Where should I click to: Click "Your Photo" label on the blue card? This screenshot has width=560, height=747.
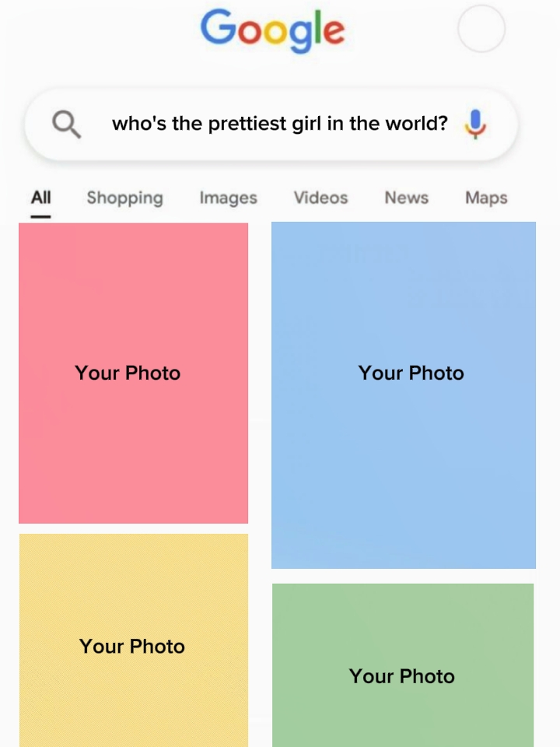[x=411, y=373]
